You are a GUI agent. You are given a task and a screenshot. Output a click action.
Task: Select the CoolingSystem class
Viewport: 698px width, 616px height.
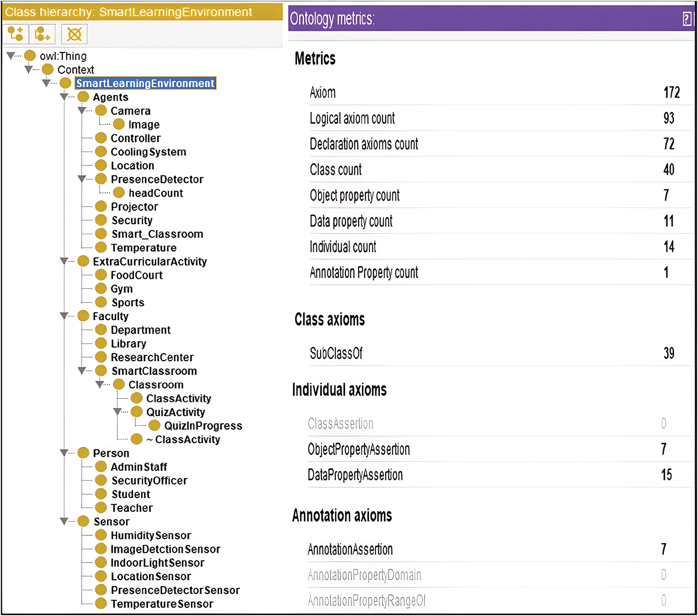pyautogui.click(x=148, y=152)
